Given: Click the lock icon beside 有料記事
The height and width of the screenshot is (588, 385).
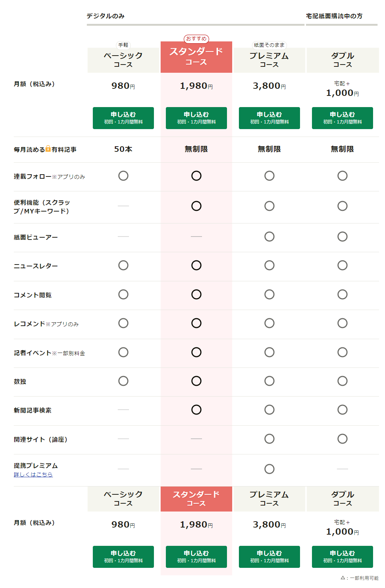Looking at the screenshot, I should (48, 149).
